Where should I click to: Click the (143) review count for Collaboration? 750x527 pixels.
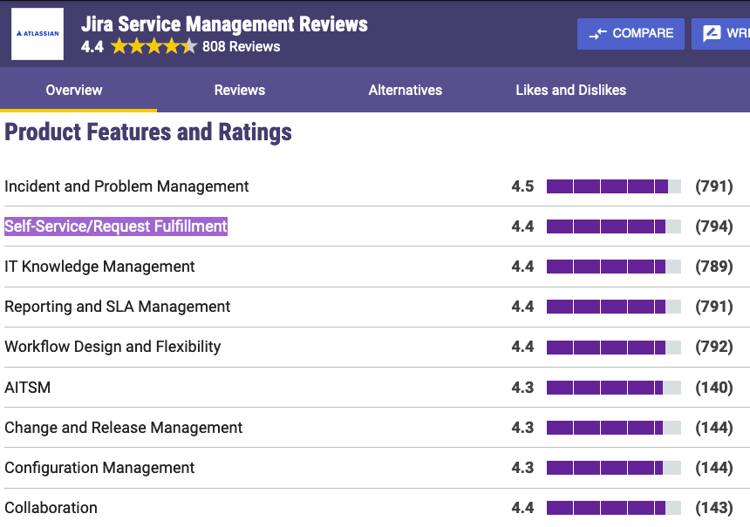(x=714, y=508)
